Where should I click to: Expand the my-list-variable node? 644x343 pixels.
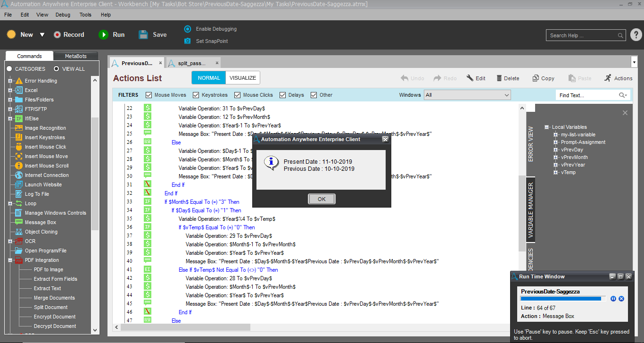tap(556, 134)
